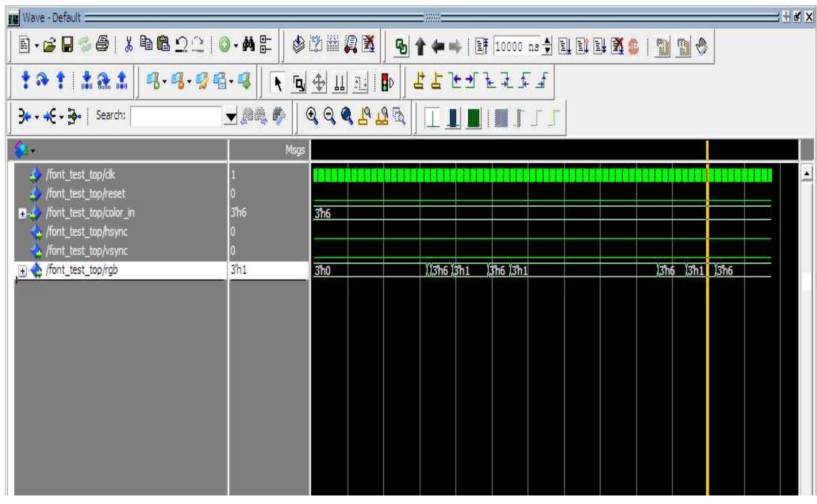The width and height of the screenshot is (817, 504).
Task: Open the New document dropdown arrow
Action: point(36,45)
